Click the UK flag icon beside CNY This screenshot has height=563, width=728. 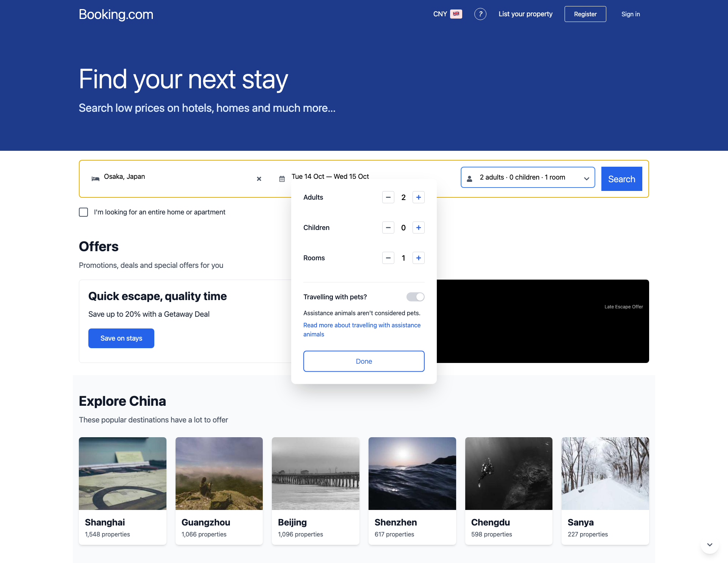(455, 14)
